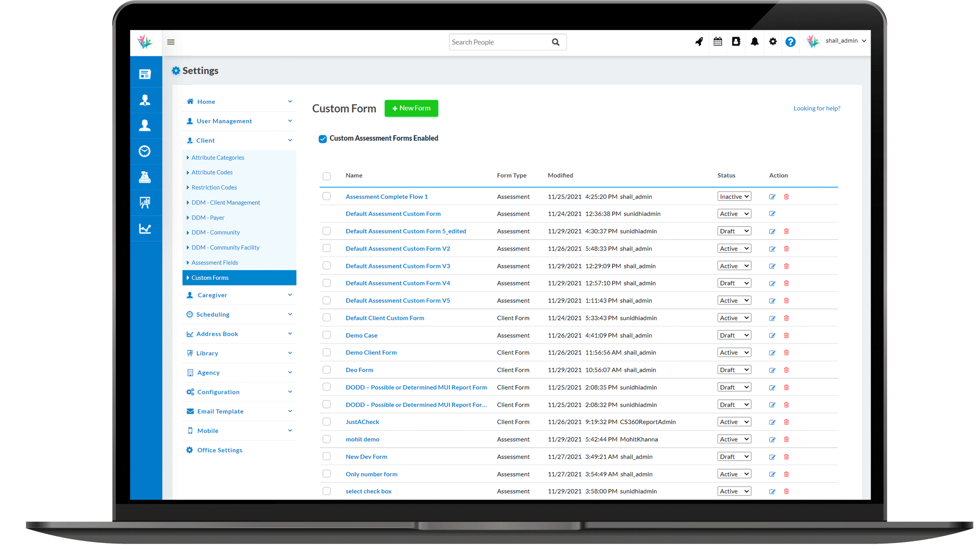Open the notifications bell icon
The height and width of the screenshot is (550, 980).
[x=754, y=42]
